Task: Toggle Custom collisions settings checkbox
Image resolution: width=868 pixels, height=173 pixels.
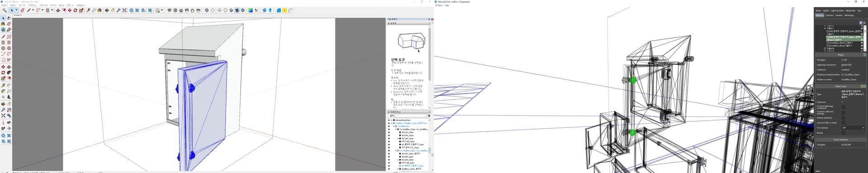Action: (843, 112)
